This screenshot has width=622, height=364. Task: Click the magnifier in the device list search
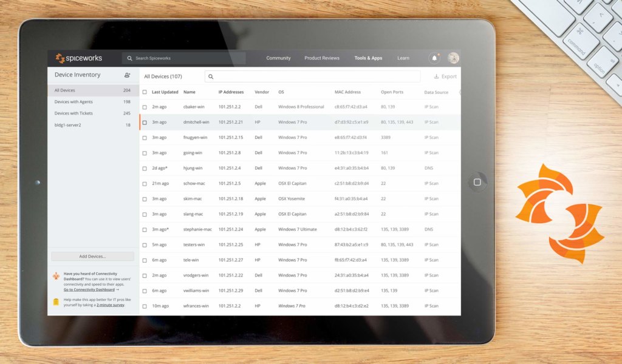(210, 76)
